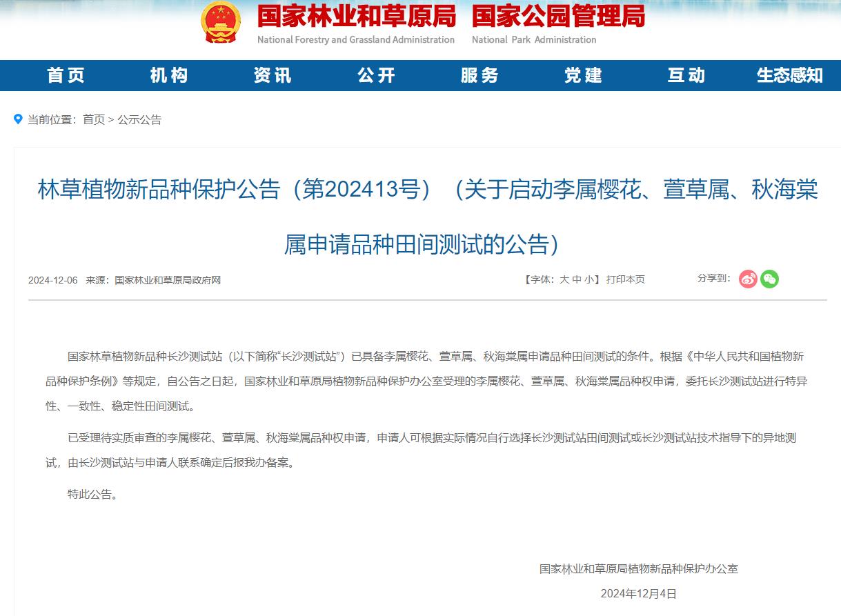Image resolution: width=841 pixels, height=616 pixels.
Task: Open the 互动 navigation menu item
Action: tap(686, 75)
